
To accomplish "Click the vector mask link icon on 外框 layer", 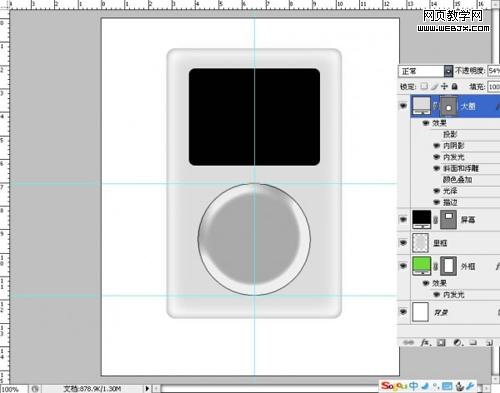I will tap(435, 266).
